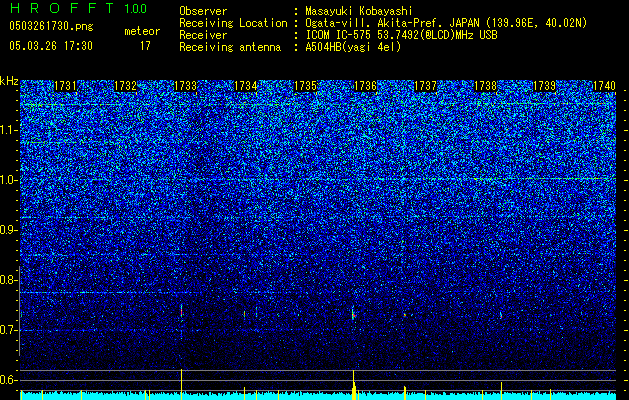Click the 1736 time marker
629x400 pixels.
pyautogui.click(x=365, y=86)
